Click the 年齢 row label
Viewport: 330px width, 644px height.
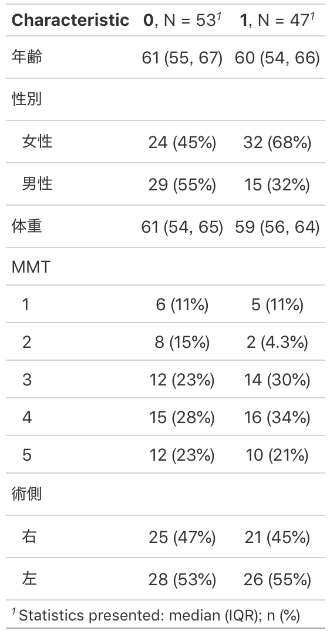click(x=26, y=57)
